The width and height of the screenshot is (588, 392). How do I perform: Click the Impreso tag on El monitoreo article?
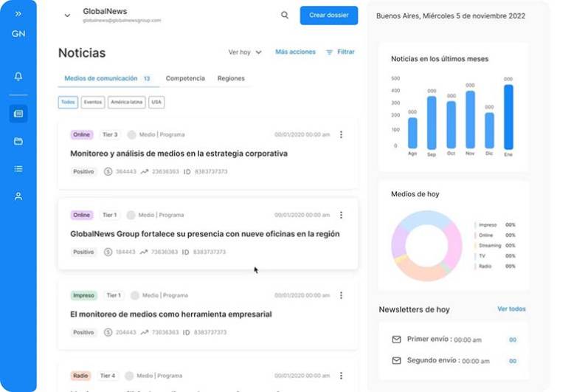pos(83,295)
